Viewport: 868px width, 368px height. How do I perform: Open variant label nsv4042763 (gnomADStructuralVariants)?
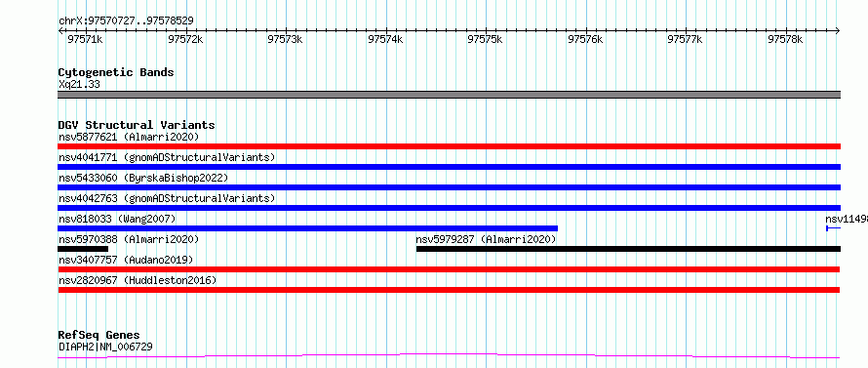pos(167,198)
